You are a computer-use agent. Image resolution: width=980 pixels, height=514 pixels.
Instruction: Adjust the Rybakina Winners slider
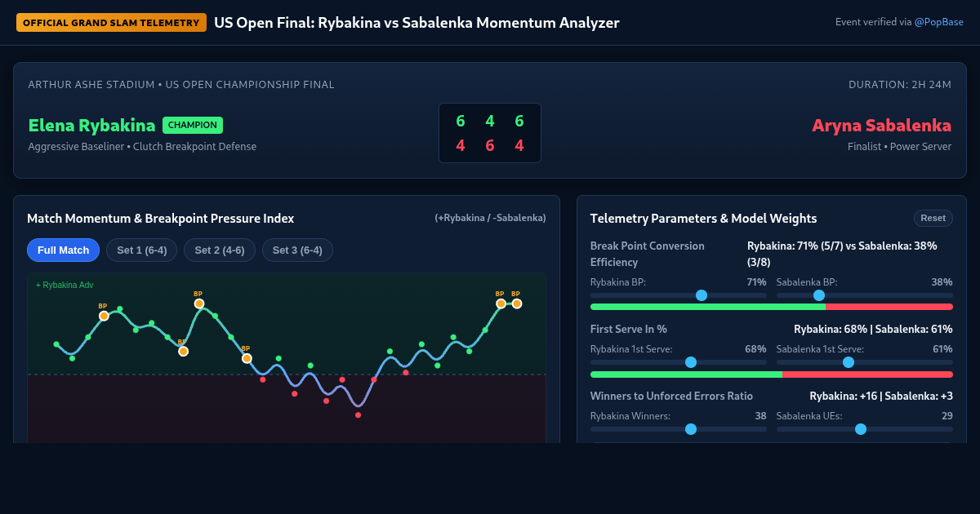(679, 429)
